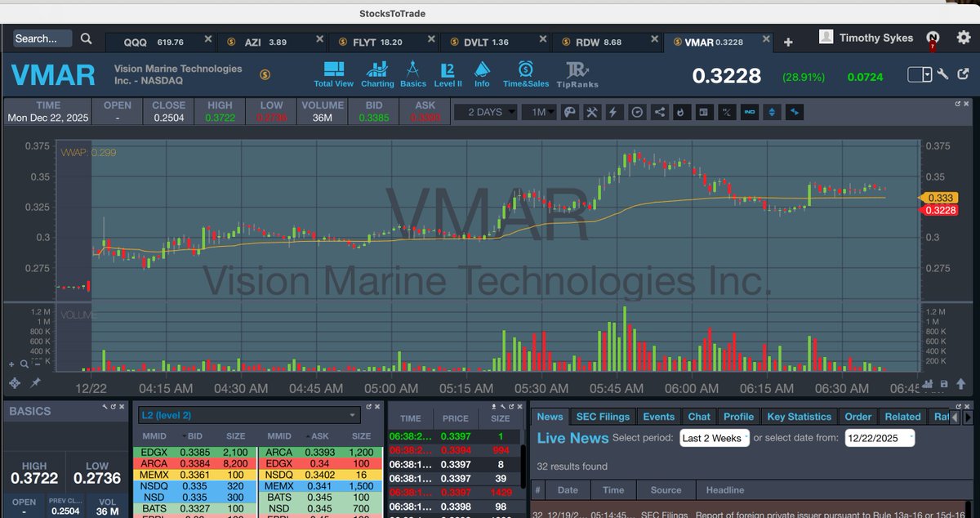The height and width of the screenshot is (518, 980).
Task: Open the settings gear icon
Action: click(963, 37)
